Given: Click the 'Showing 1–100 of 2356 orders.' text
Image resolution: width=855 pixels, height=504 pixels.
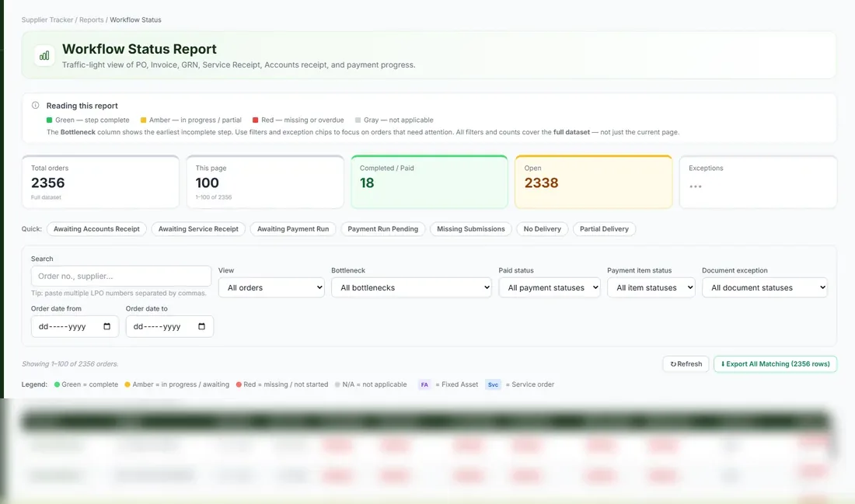Looking at the screenshot, I should pos(70,364).
